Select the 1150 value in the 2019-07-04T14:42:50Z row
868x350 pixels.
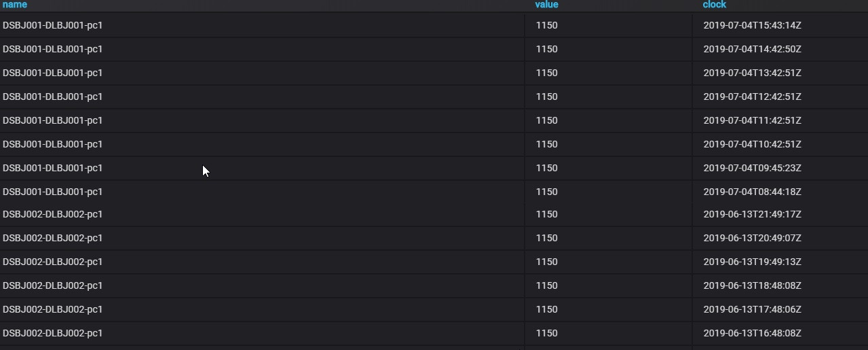(x=546, y=50)
